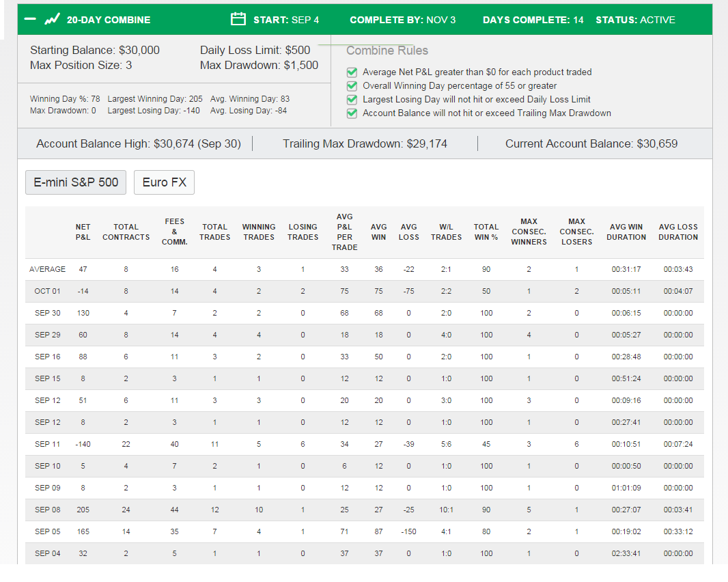Click Max Drawdown $1,500 text
The image size is (728, 582).
(259, 65)
